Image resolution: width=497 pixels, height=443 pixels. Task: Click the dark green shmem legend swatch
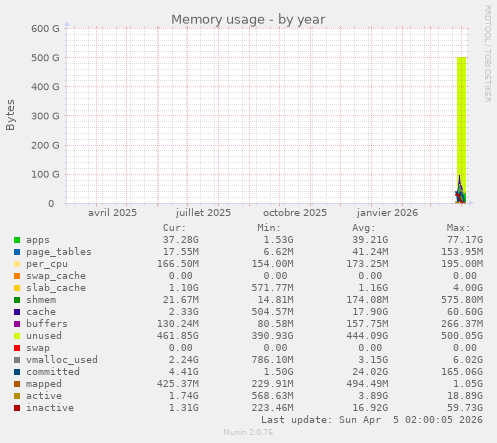(x=17, y=300)
